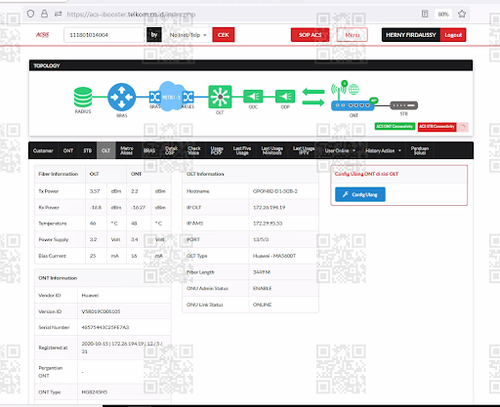
Task: Click the globe icon above ONT
Action: (x=353, y=89)
